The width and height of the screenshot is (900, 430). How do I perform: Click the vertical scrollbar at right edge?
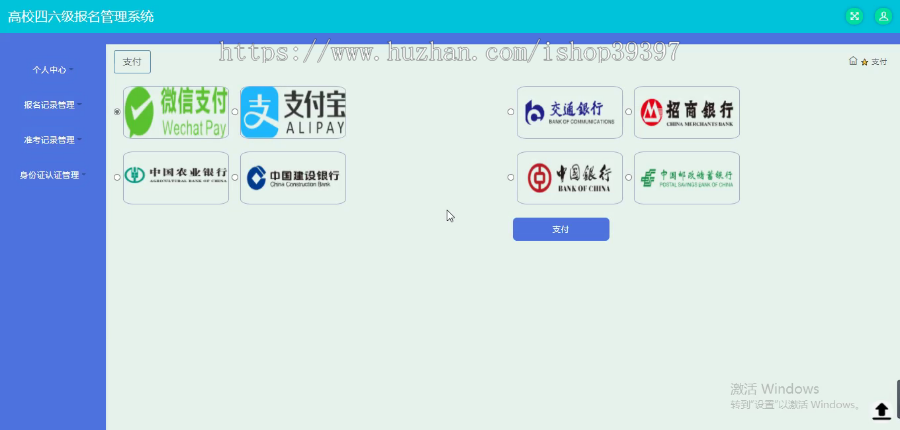(x=898, y=400)
